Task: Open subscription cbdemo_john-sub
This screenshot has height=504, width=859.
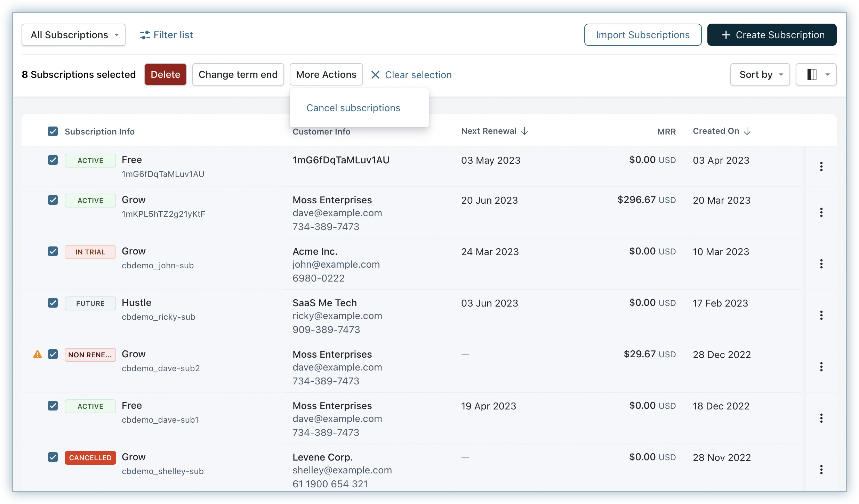Action: tap(158, 266)
